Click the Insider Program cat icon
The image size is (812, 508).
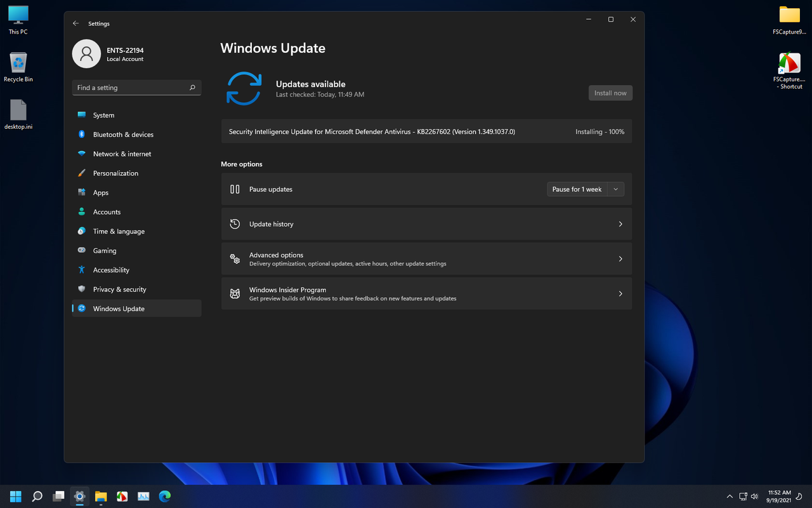coord(235,293)
